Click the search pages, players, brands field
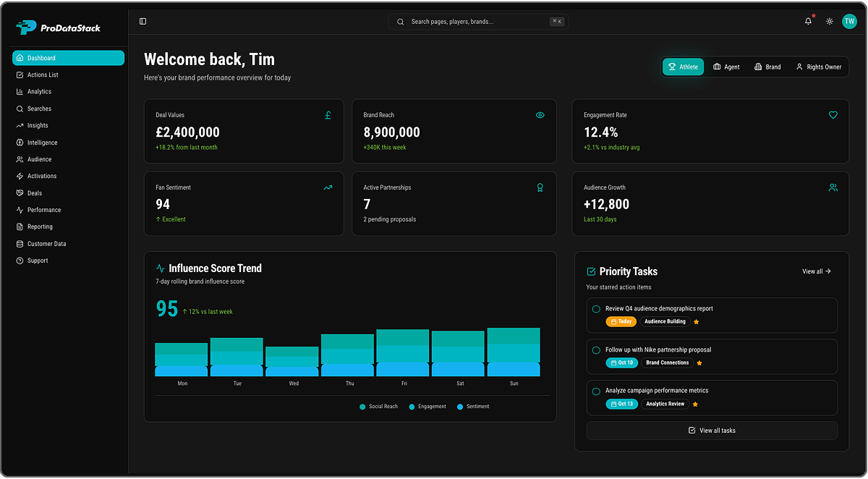868x479 pixels. pos(477,21)
